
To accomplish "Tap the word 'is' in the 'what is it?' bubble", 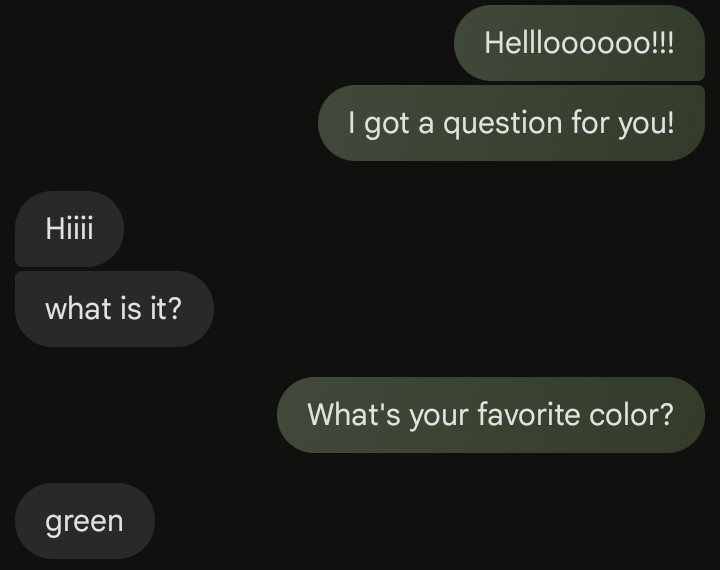I will click(x=130, y=308).
